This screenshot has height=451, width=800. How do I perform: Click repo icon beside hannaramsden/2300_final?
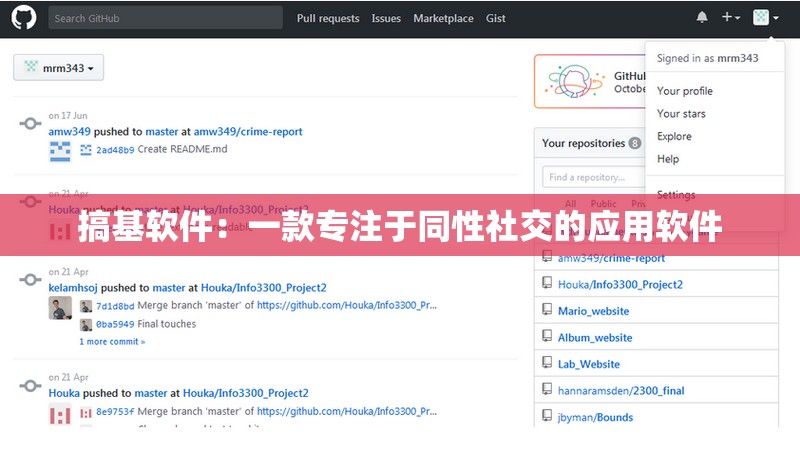tap(547, 389)
